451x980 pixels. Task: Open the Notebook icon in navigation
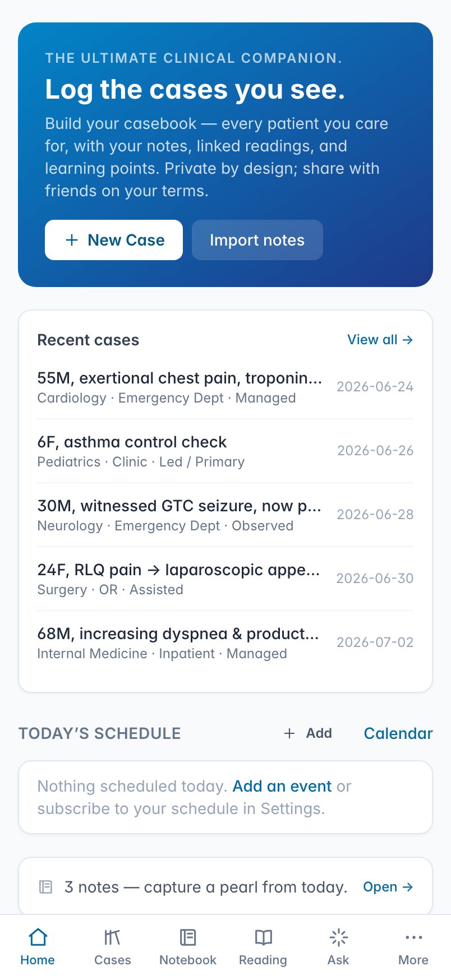coord(188,937)
